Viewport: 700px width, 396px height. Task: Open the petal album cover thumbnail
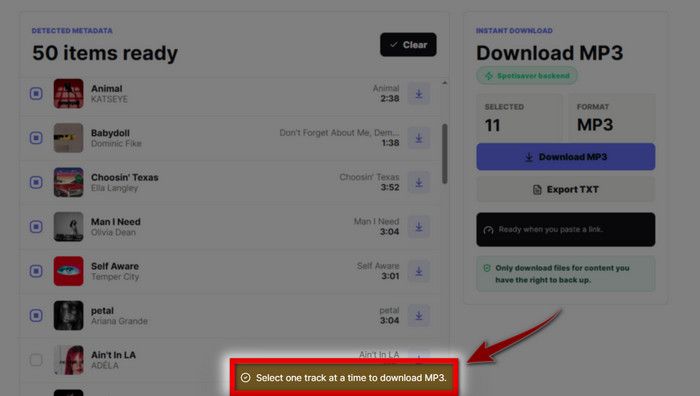68,315
